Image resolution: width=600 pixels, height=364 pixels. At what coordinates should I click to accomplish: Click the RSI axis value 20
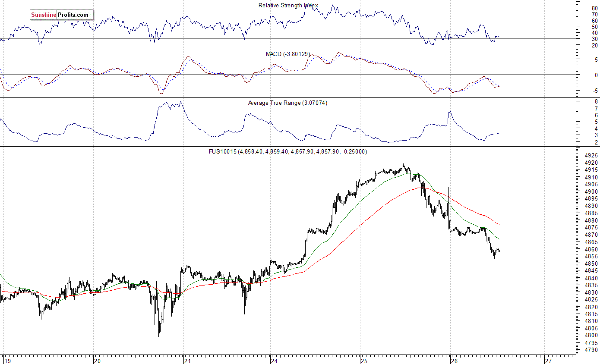click(594, 45)
